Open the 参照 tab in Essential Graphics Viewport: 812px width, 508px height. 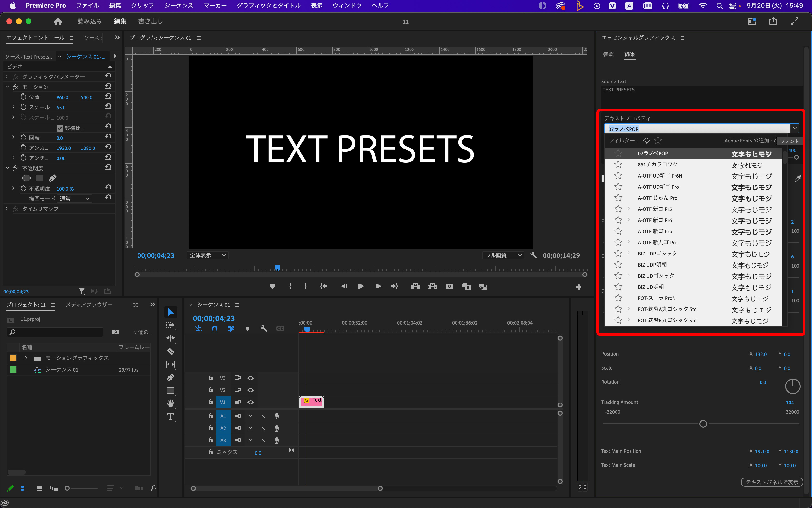pyautogui.click(x=608, y=54)
